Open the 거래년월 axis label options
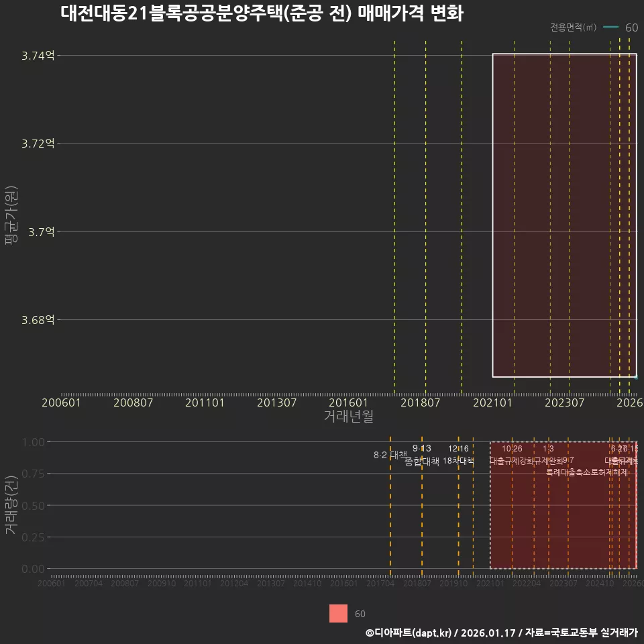The height and width of the screenshot is (644, 644). tap(348, 417)
